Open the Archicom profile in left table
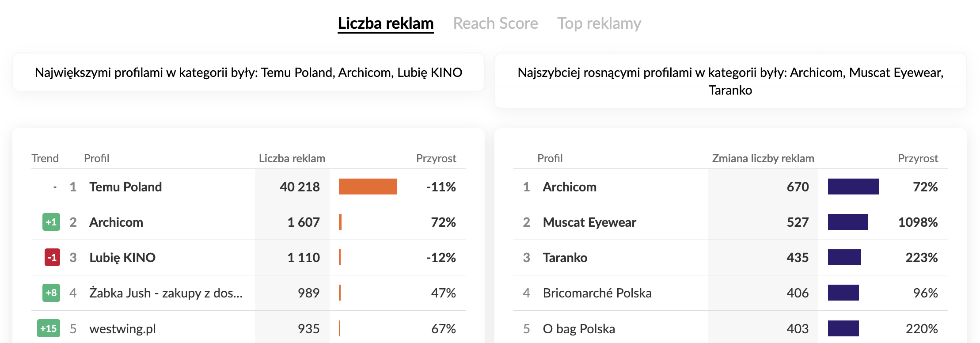This screenshot has height=343, width=980. (x=116, y=222)
